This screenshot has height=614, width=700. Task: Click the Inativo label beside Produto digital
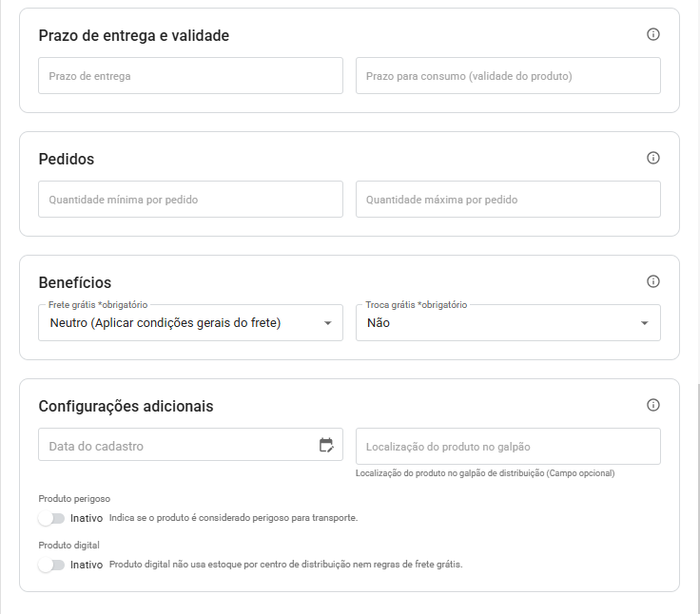coord(87,565)
